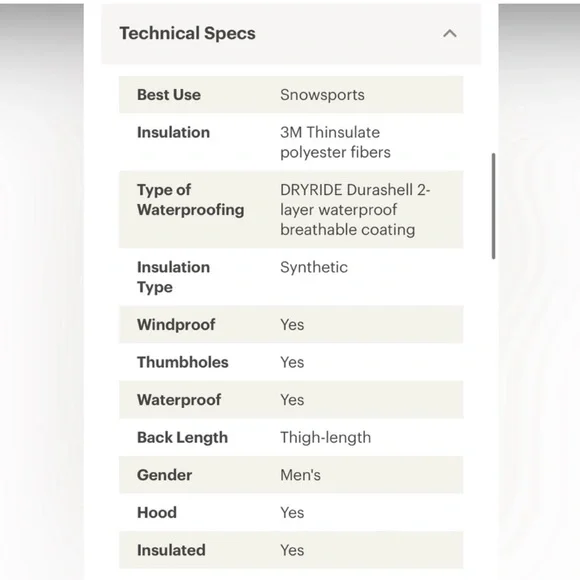580x580 pixels.
Task: Click DRYRIDE Durashell waterproofing description
Action: [x=355, y=210]
